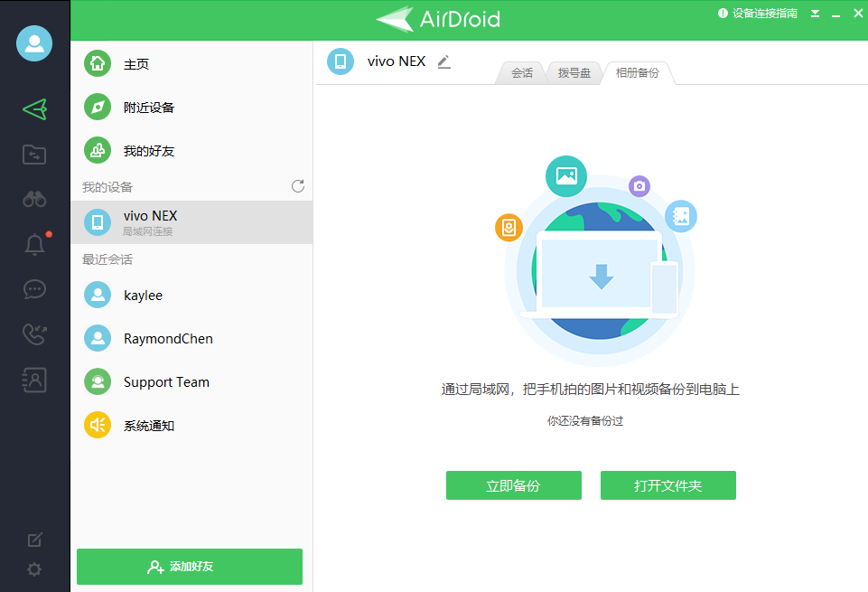The width and height of the screenshot is (868, 592).
Task: Minimize the AirDroid window
Action: [835, 14]
